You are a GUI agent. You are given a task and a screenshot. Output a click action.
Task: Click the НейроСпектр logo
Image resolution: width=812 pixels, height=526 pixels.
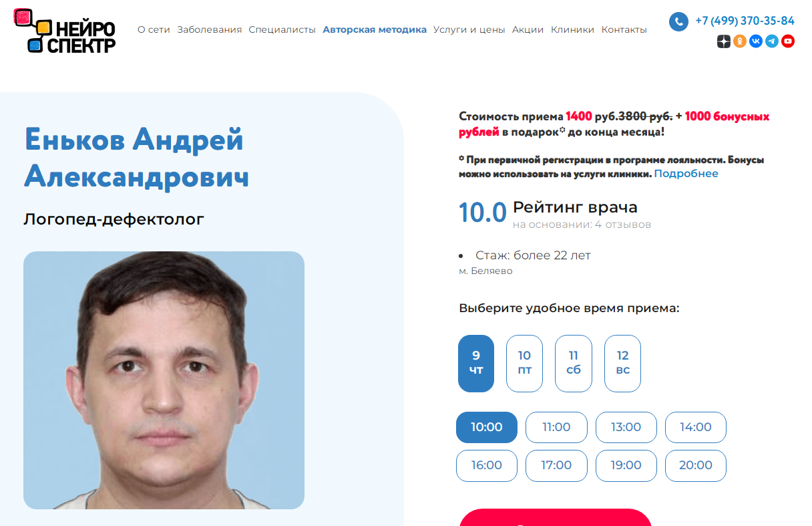65,31
